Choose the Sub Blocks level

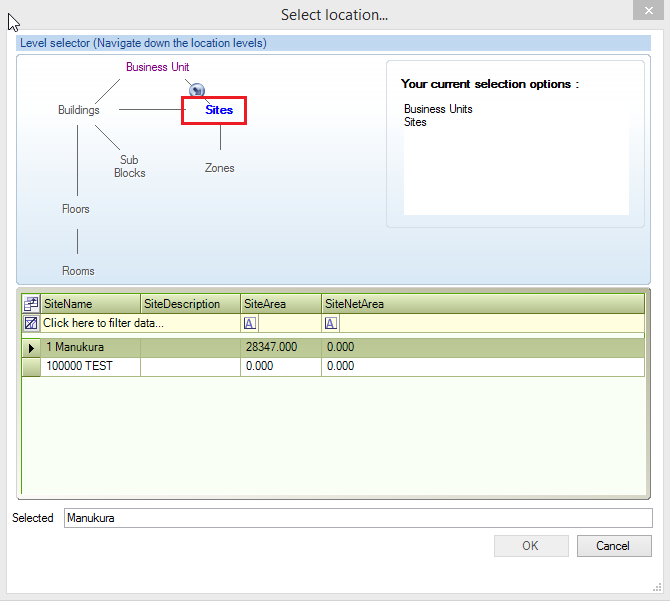coord(129,166)
